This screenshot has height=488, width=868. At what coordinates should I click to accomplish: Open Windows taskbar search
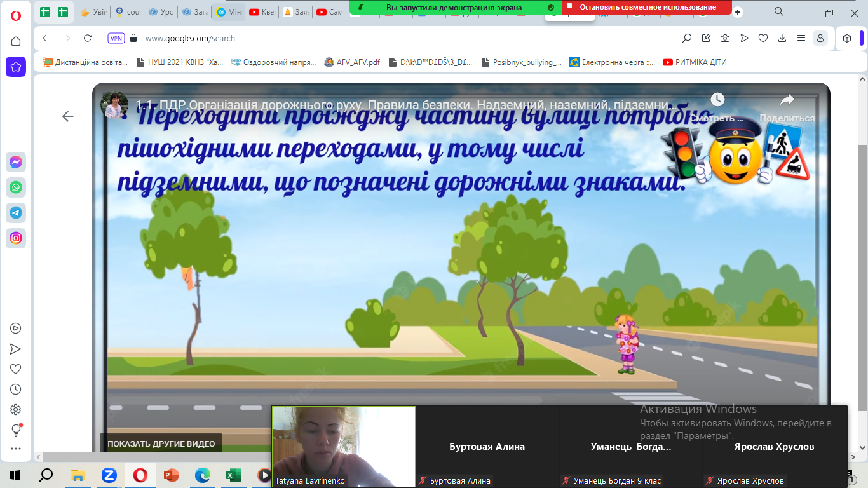(x=46, y=475)
